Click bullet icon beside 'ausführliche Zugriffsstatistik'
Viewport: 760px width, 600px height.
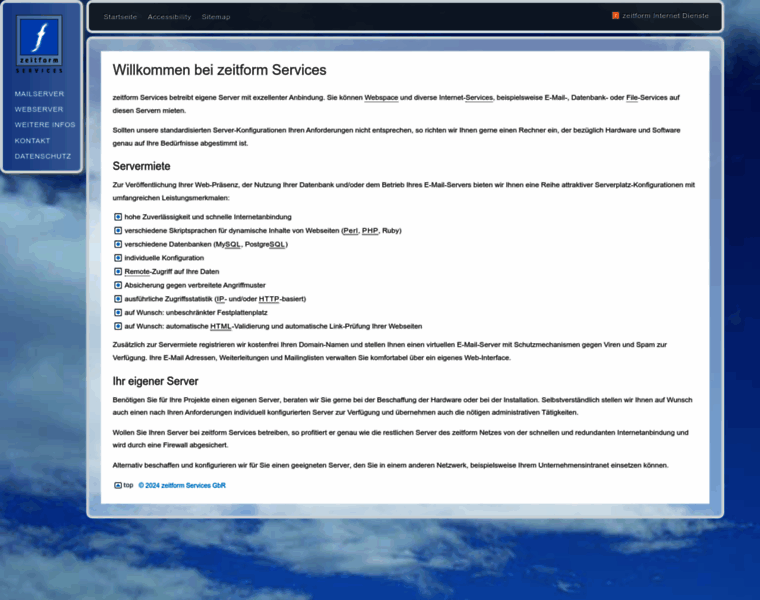point(118,299)
